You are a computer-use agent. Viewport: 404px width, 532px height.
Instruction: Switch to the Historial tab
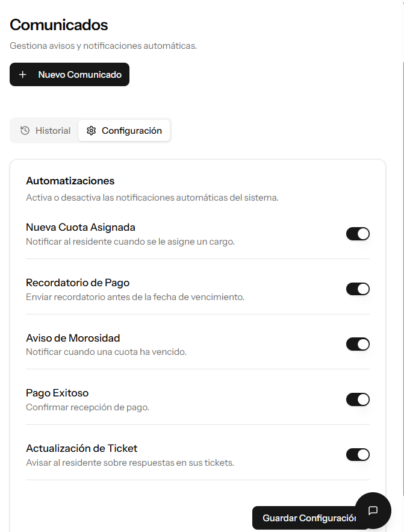coord(43,130)
